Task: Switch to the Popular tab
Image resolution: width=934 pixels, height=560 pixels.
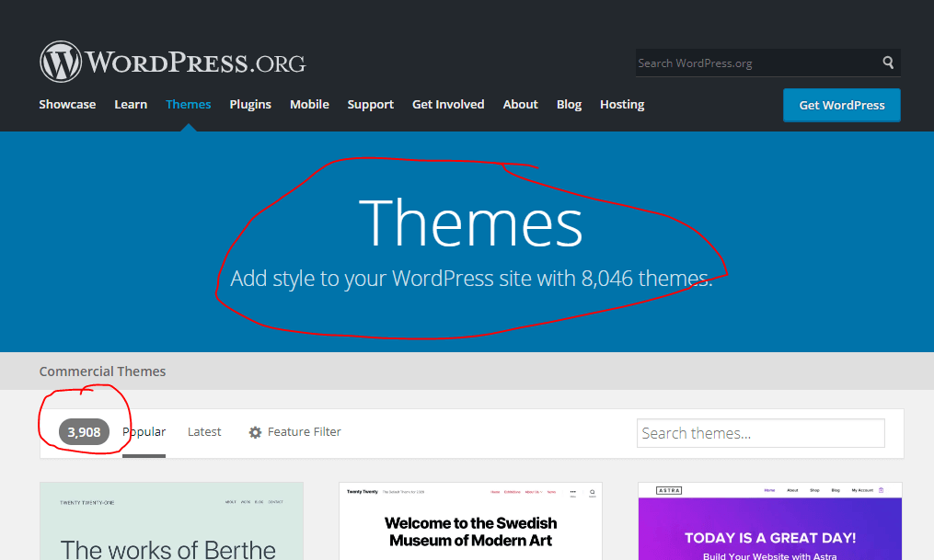Action: tap(144, 431)
